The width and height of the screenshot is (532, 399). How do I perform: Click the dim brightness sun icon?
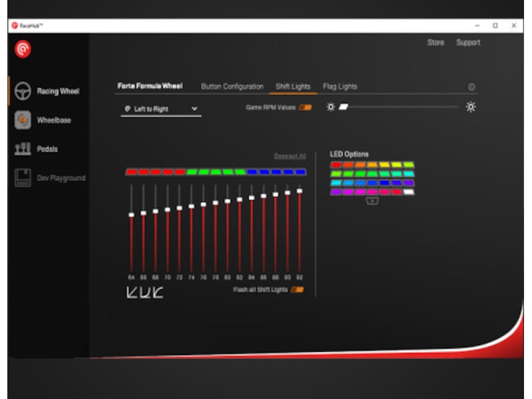tap(331, 107)
